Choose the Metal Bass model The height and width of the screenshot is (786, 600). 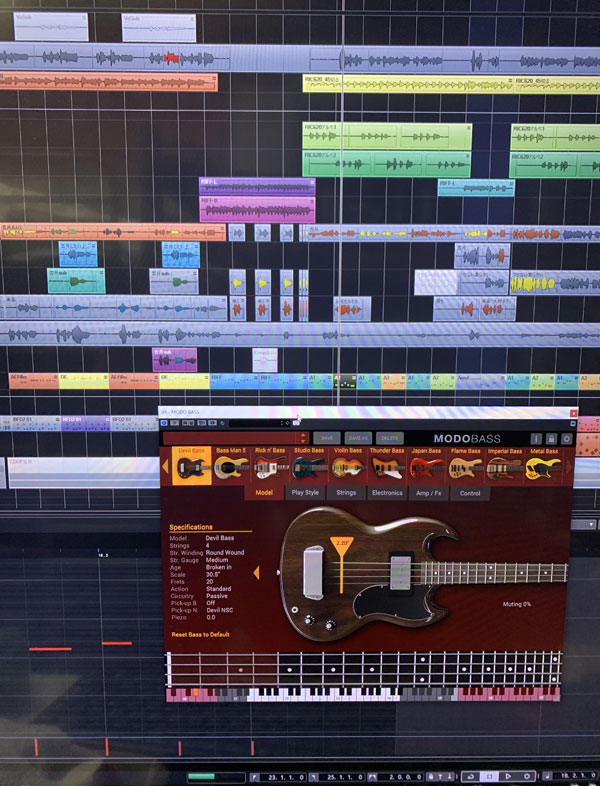point(544,465)
